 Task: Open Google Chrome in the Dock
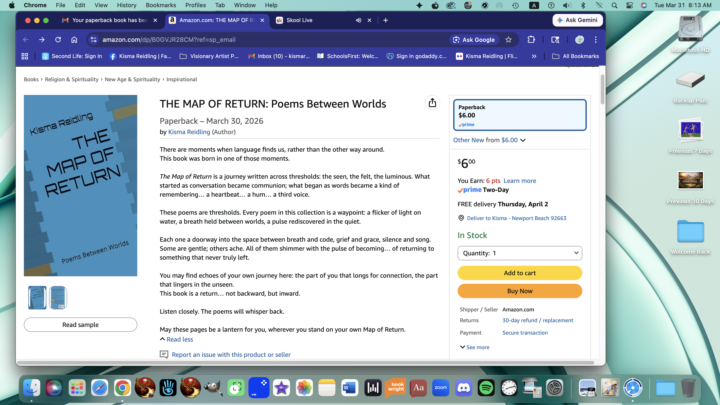click(x=122, y=388)
